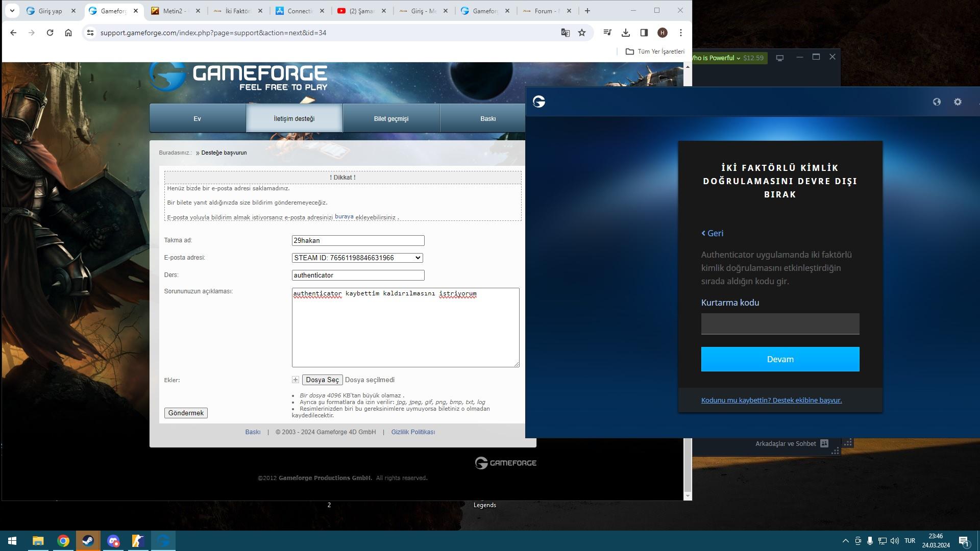Open Discord from the taskbar
Viewport: 980px width, 551px height.
113,541
